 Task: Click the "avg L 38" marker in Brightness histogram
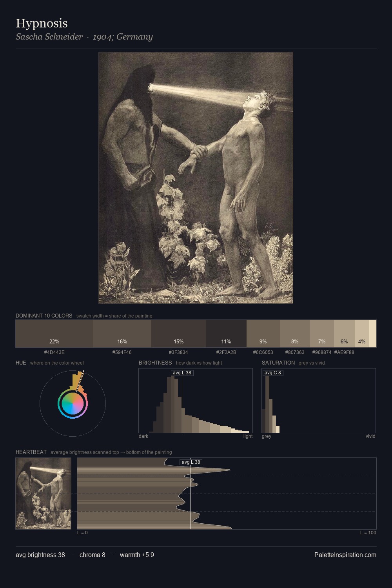182,373
